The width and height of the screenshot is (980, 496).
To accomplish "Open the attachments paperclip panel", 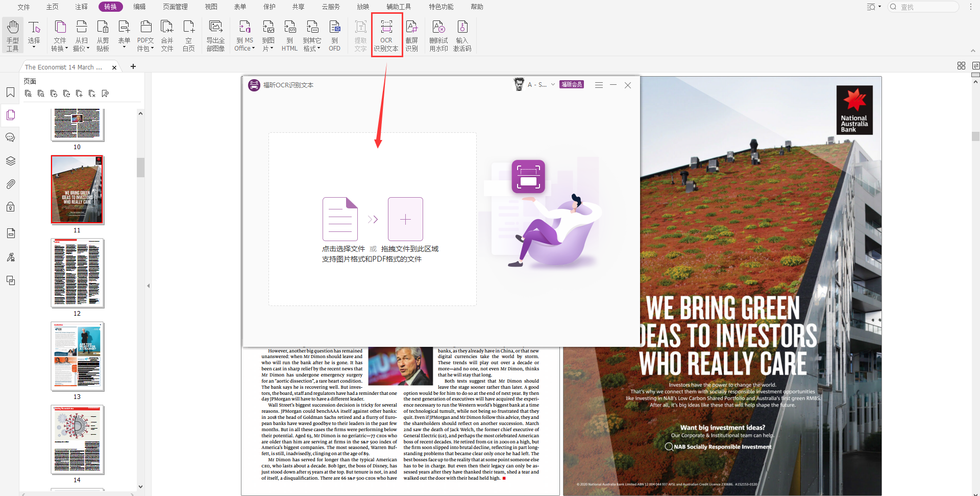I will (10, 184).
